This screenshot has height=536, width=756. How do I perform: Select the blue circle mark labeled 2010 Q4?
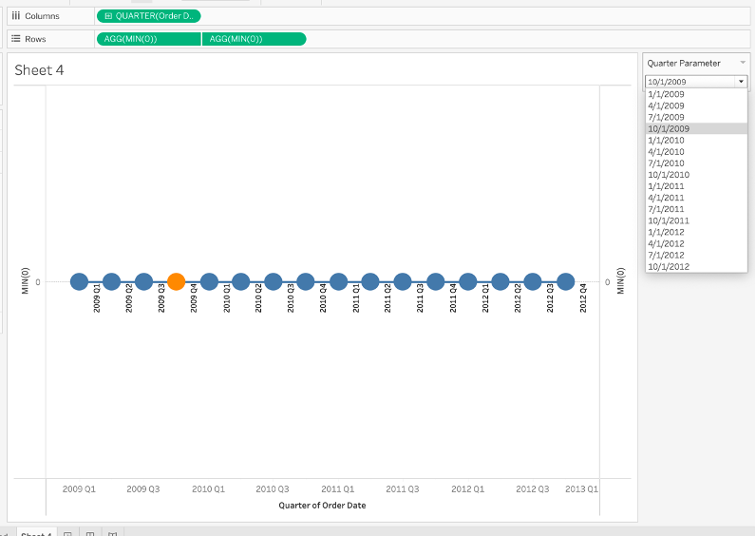coord(306,281)
